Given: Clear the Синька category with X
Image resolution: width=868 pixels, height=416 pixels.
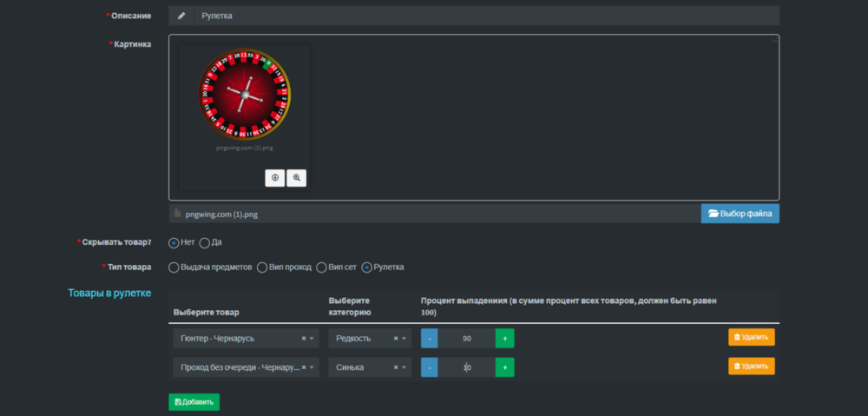Looking at the screenshot, I should click(x=396, y=367).
